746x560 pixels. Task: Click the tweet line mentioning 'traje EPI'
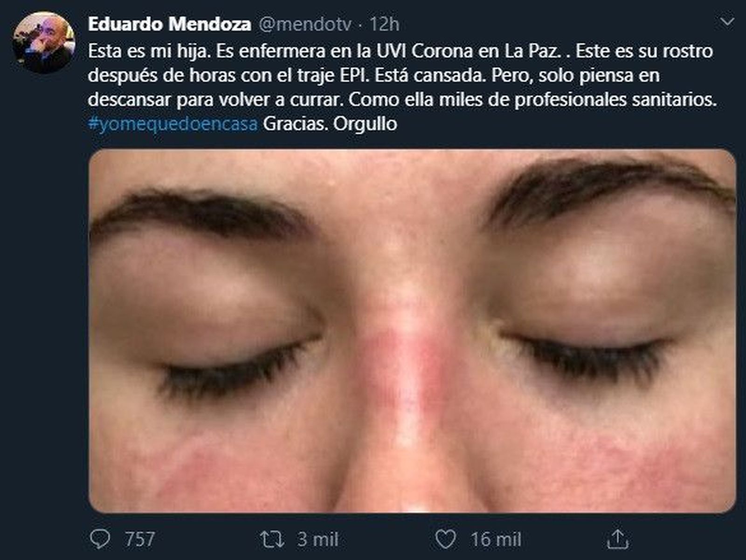tap(373, 75)
